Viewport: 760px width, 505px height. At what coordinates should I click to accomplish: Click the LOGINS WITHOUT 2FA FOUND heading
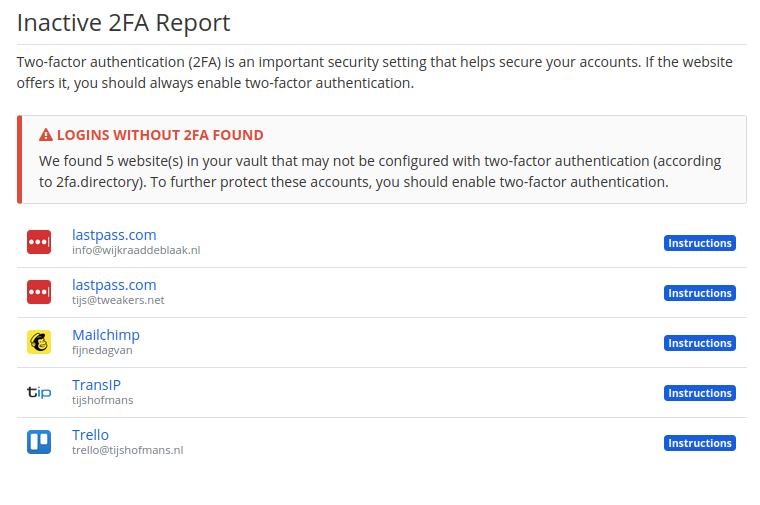(160, 135)
